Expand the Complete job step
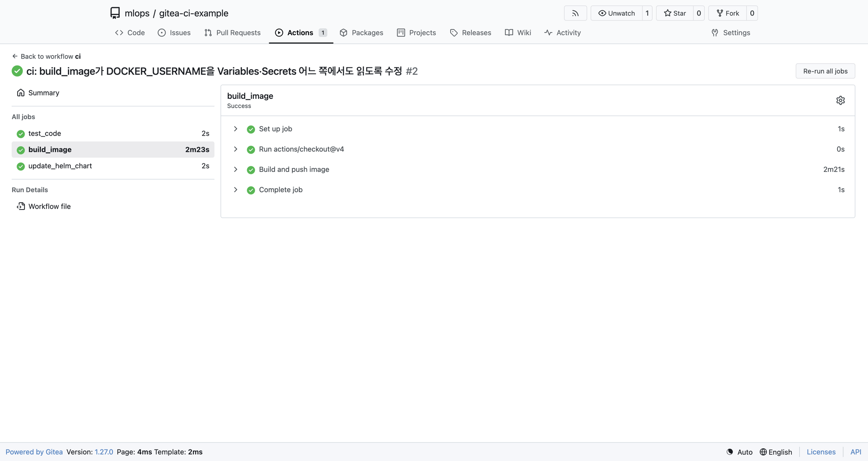Screen dimensions: 868x461 pos(236,190)
